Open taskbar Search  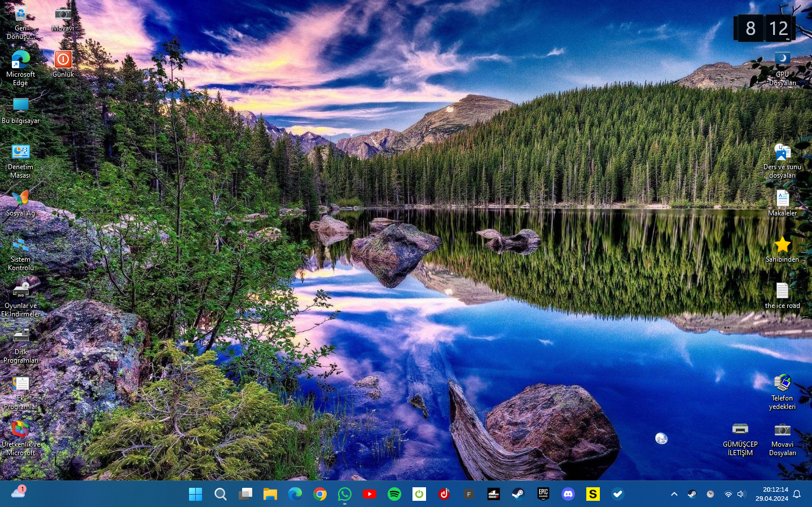(220, 494)
